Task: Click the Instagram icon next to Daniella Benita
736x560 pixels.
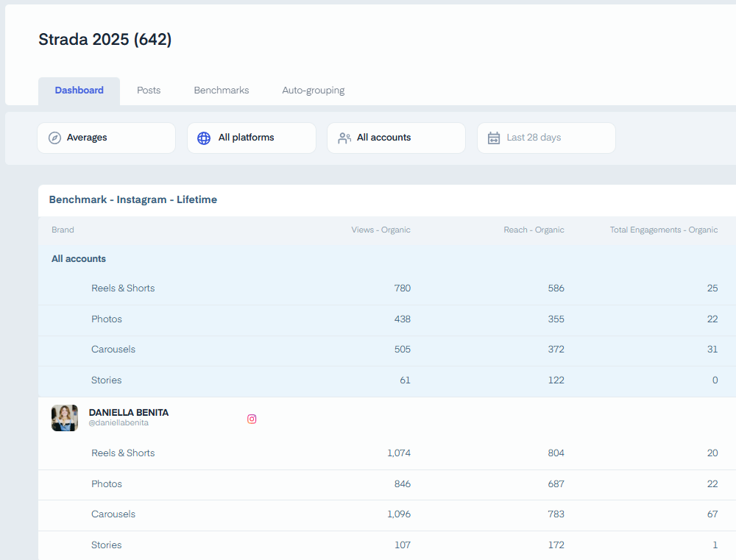Action: 252,419
